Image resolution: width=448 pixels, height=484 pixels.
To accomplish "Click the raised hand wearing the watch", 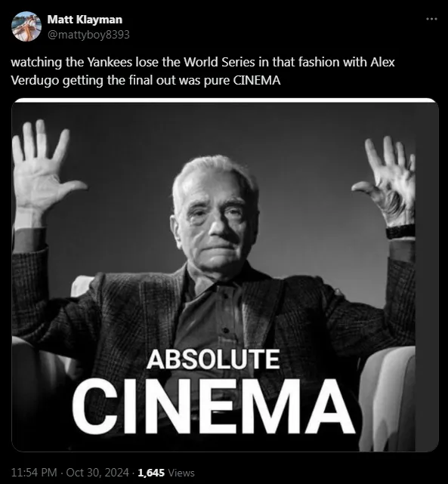I will [x=386, y=182].
